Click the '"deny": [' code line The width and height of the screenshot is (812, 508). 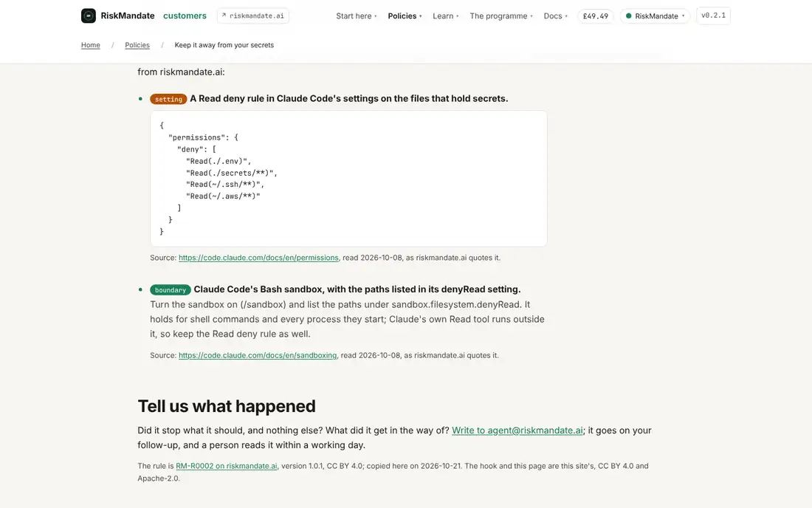[x=197, y=149]
